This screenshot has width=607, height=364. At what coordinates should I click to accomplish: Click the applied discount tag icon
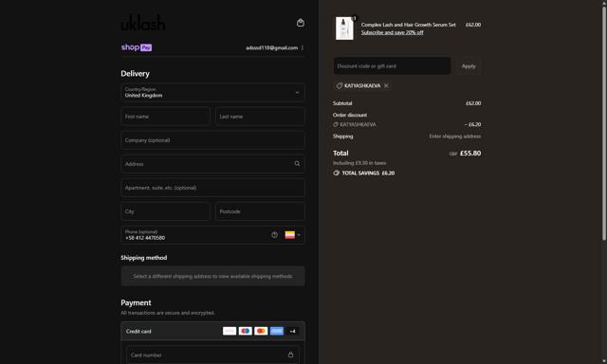(340, 86)
